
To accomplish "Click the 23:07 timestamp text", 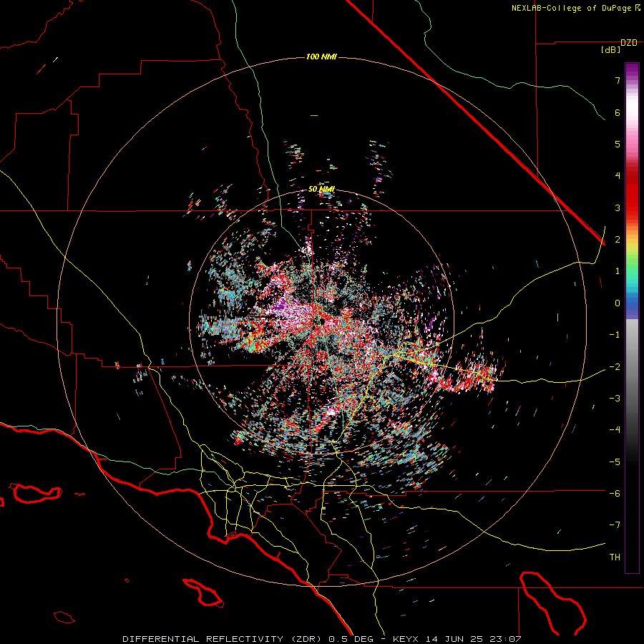I will pos(504,639).
